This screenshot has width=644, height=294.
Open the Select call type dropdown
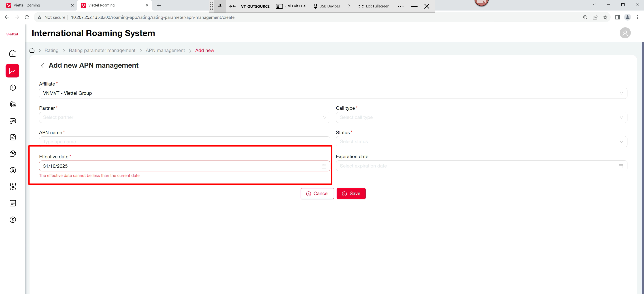pyautogui.click(x=481, y=117)
